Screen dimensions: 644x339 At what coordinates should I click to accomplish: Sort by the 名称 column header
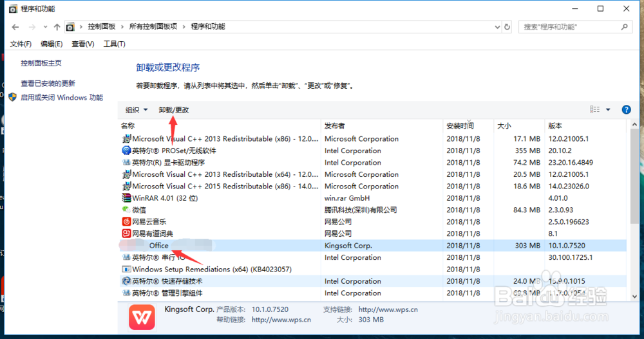pos(220,125)
